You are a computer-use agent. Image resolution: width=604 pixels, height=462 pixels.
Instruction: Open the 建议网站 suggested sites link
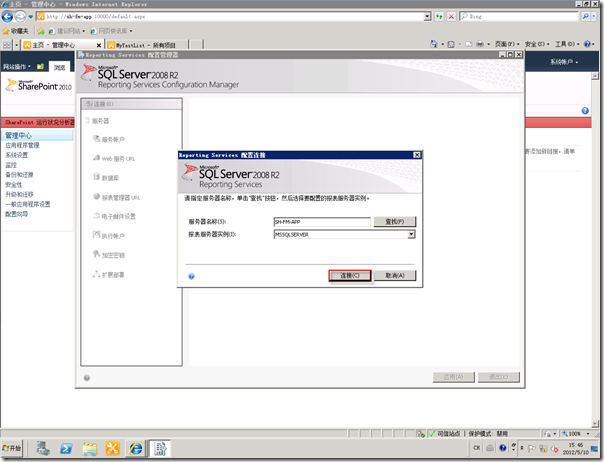67,31
